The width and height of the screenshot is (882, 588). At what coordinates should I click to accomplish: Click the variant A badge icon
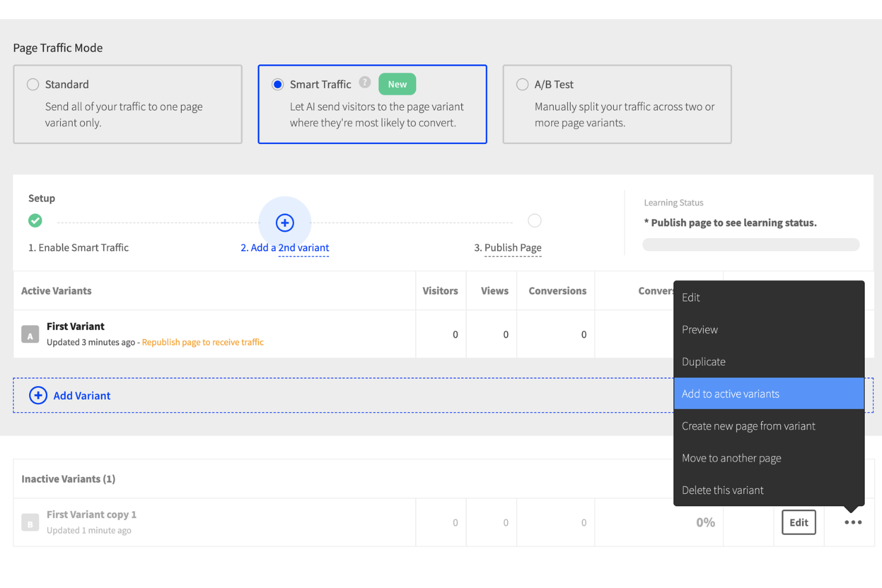tap(30, 334)
